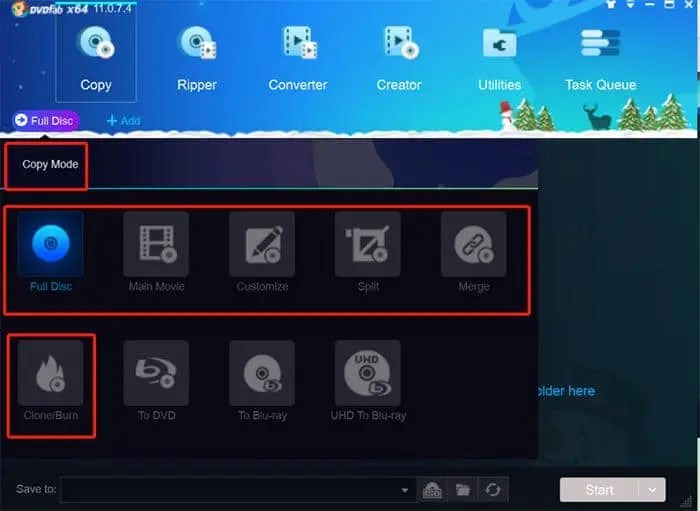Click the Start button
700x511 pixels.
click(599, 490)
